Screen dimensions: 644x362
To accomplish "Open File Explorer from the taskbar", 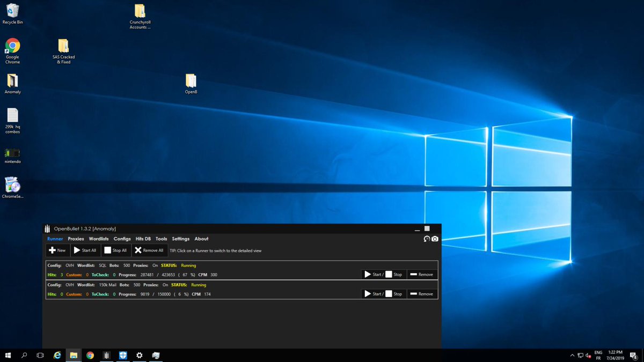I will tap(74, 355).
